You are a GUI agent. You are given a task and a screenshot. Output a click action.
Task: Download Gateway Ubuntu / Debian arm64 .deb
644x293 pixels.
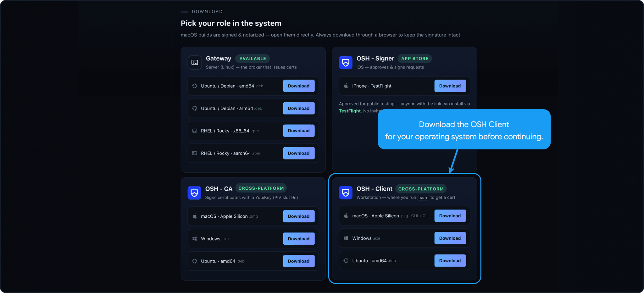tap(299, 108)
